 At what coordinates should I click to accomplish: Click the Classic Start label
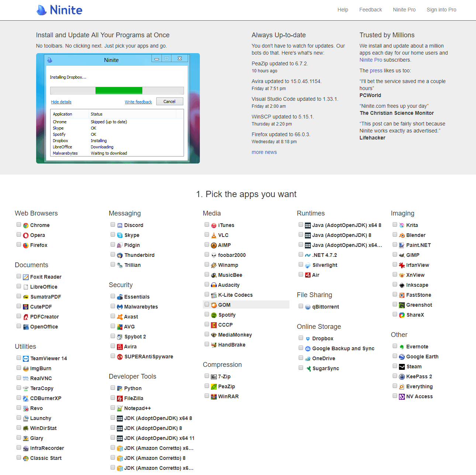click(x=46, y=458)
